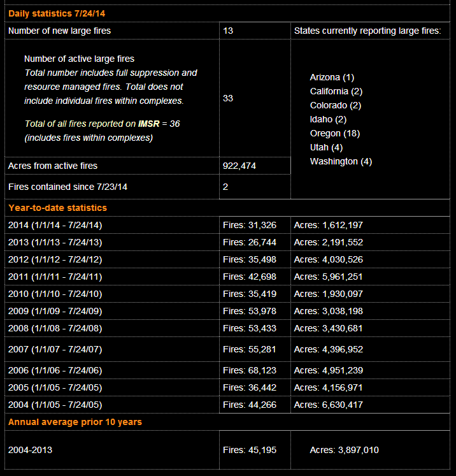
Task: Select the 2014 year-to-date row label
Action: [55, 225]
